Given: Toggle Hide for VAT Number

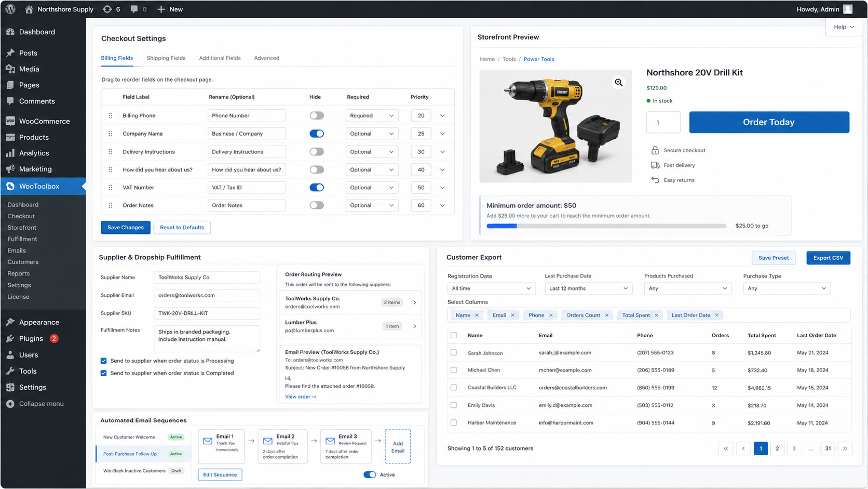Looking at the screenshot, I should click(317, 188).
